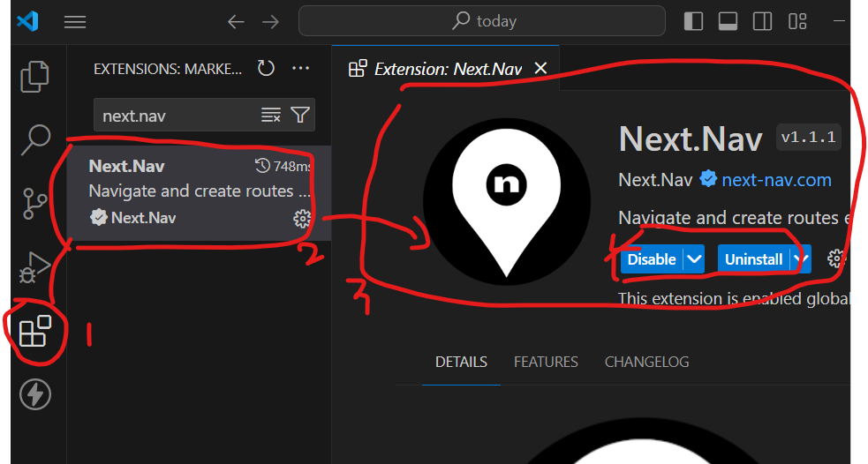Open Customize Layout icon
The width and height of the screenshot is (868, 464).
point(797,21)
